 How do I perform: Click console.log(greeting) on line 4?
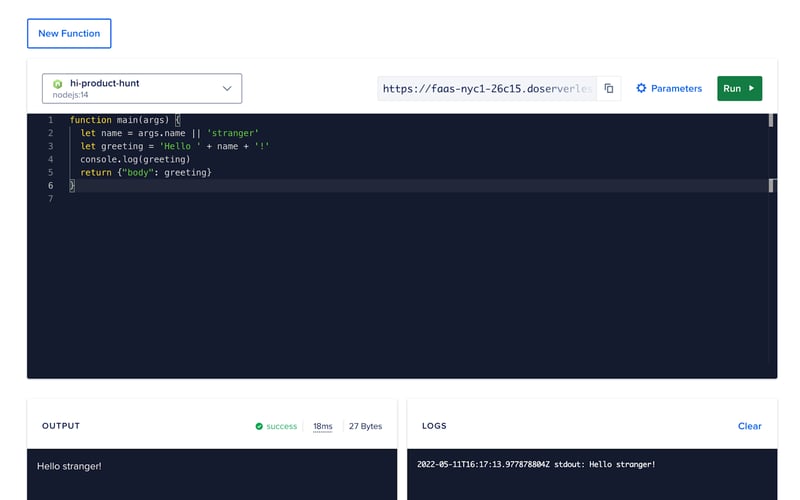[135, 160]
